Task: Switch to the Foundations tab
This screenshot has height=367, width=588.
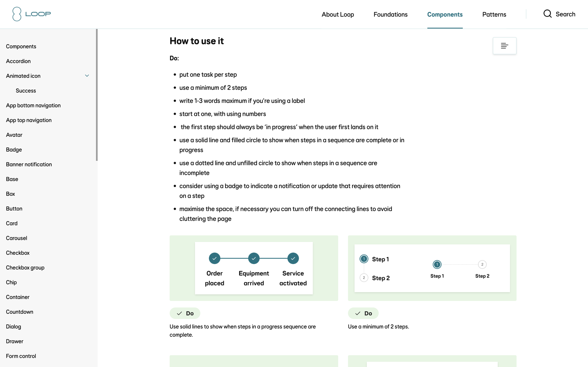Action: tap(391, 14)
